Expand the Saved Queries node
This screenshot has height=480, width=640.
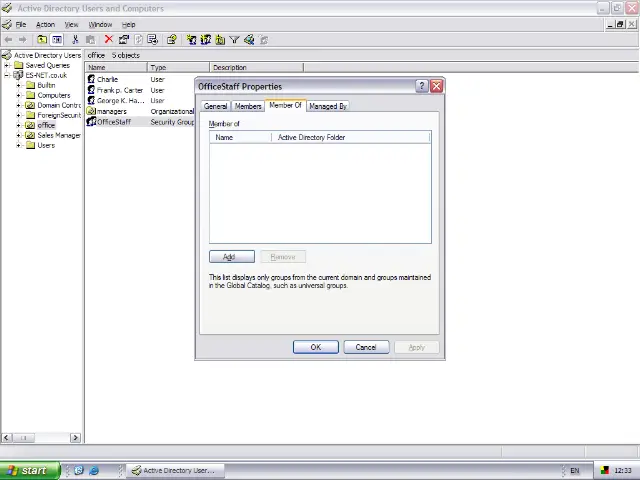pyautogui.click(x=7, y=65)
